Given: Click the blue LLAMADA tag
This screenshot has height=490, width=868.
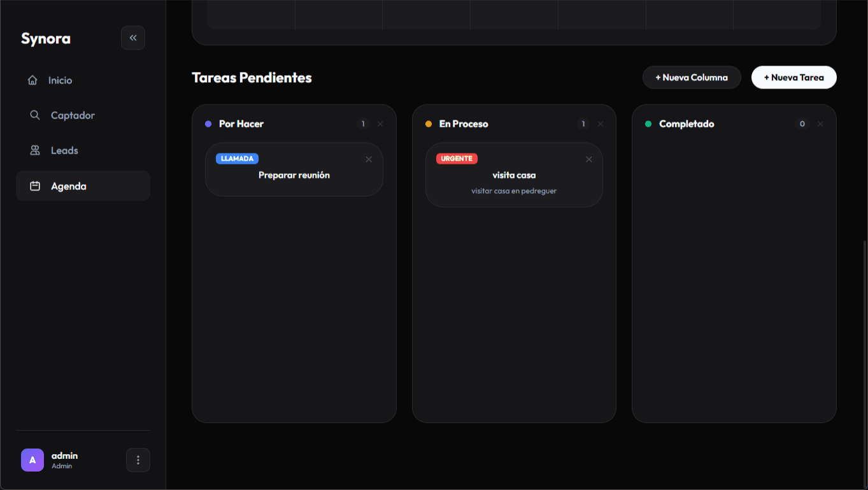Looking at the screenshot, I should point(237,159).
